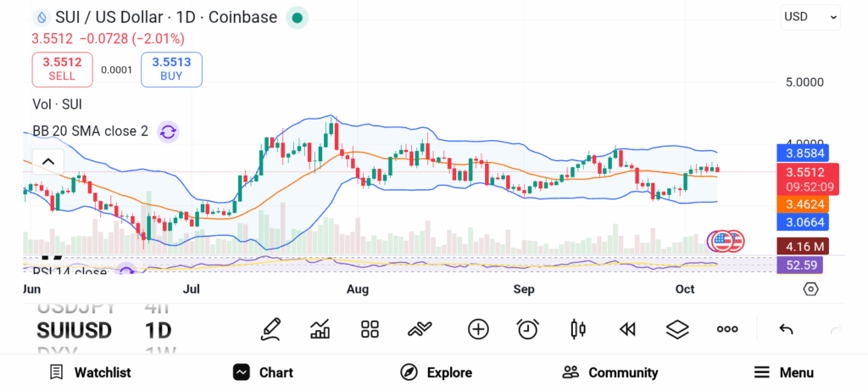This screenshot has height=391, width=868.
Task: Open the four-squares layout grid icon
Action: click(370, 329)
